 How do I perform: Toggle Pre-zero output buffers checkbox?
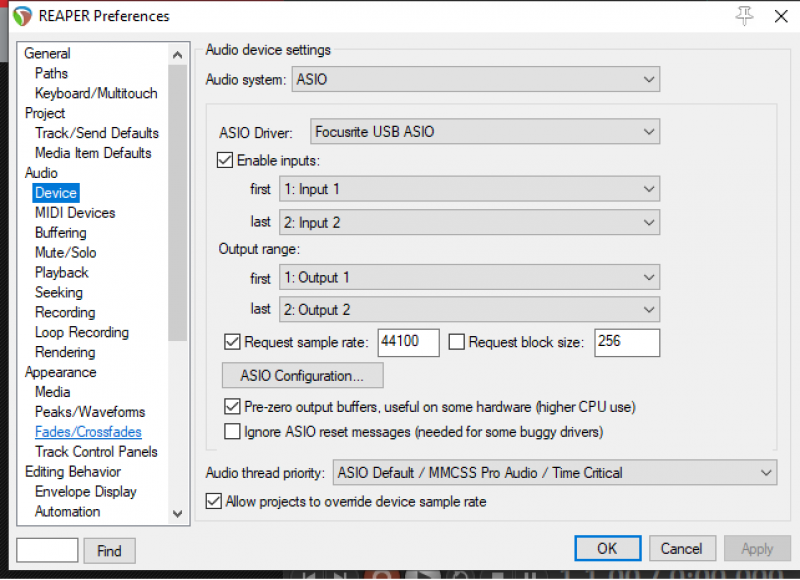pos(233,407)
